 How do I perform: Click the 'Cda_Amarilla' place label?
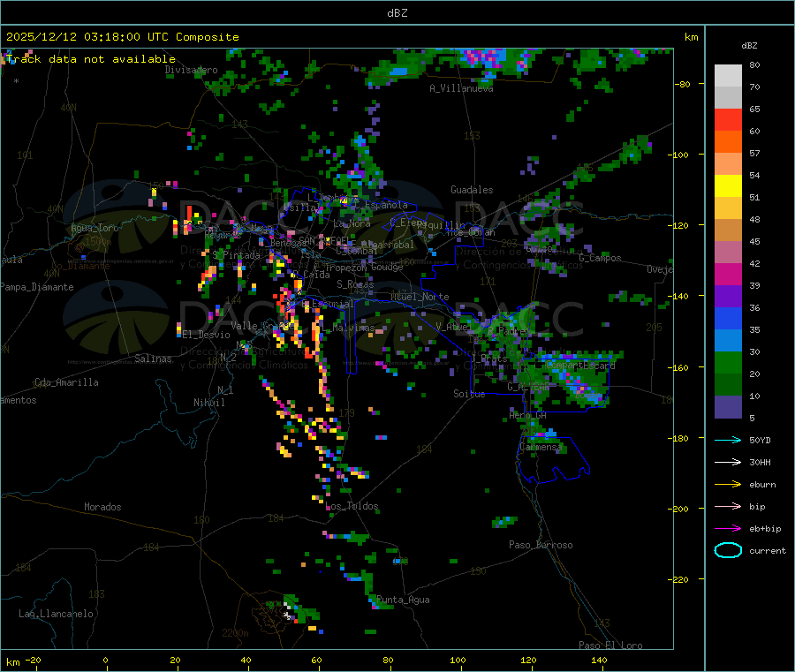click(66, 382)
